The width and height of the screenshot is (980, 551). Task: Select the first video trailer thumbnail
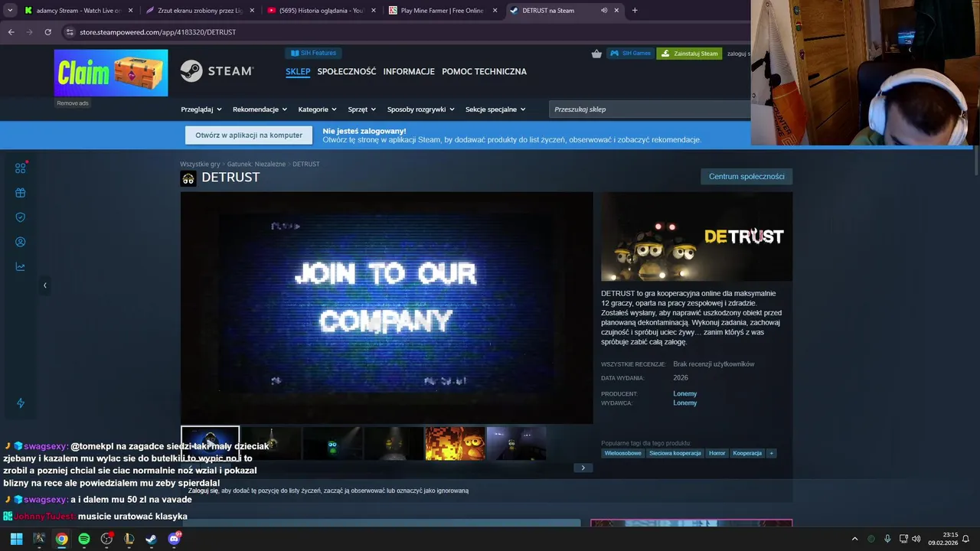210,443
